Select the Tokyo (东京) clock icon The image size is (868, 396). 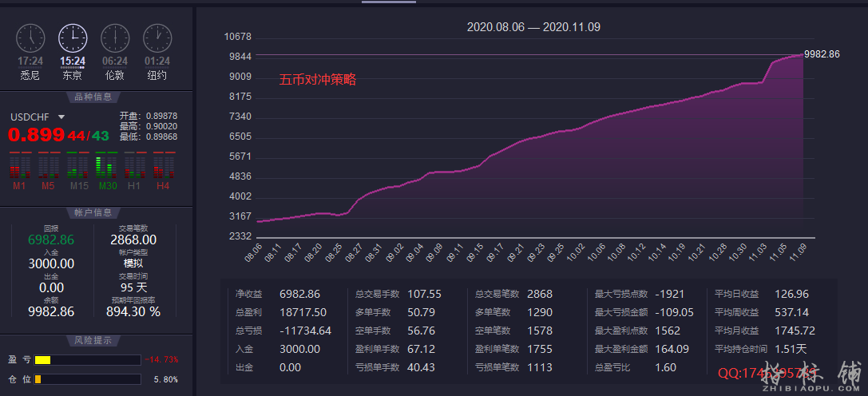click(x=73, y=38)
